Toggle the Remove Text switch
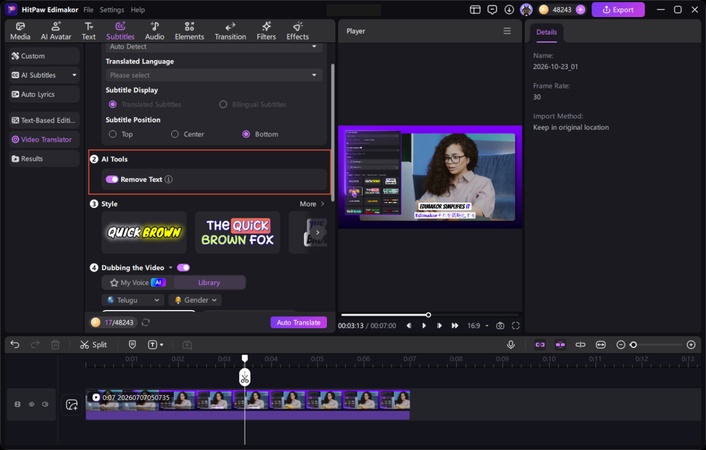 (112, 179)
